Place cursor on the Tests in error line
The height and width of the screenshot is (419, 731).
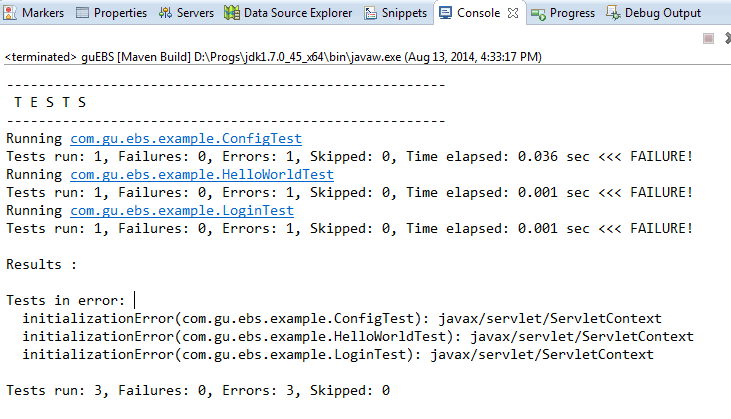(x=66, y=300)
